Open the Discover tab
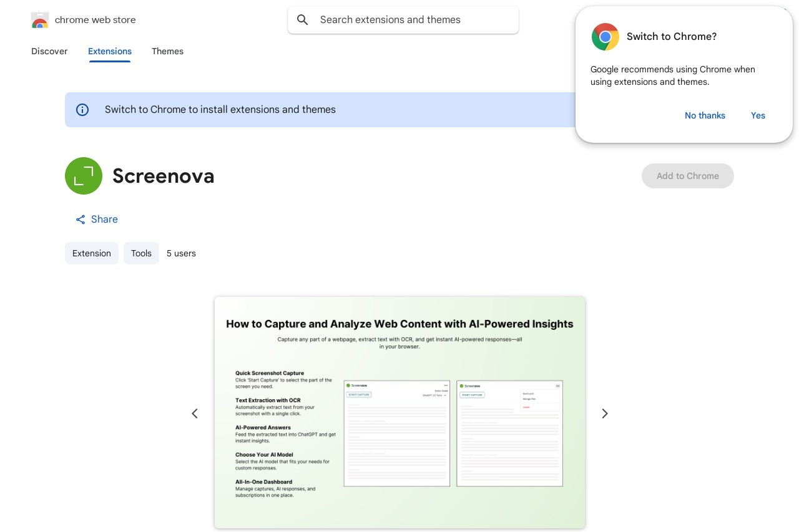The height and width of the screenshot is (532, 799). pos(49,51)
